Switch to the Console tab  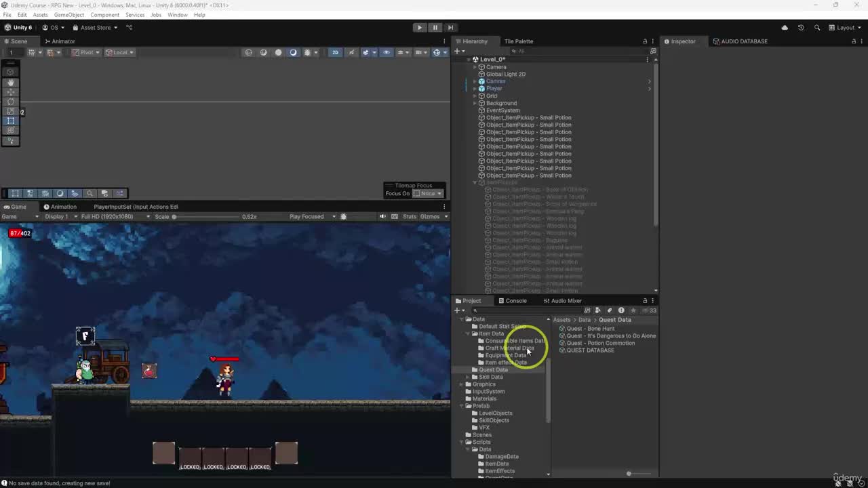(512, 301)
